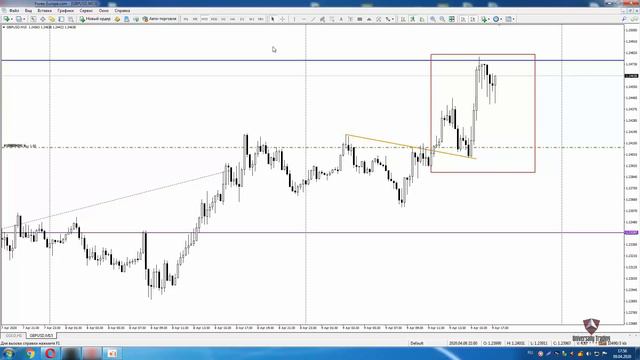Click the Новый ордер button

95,19
